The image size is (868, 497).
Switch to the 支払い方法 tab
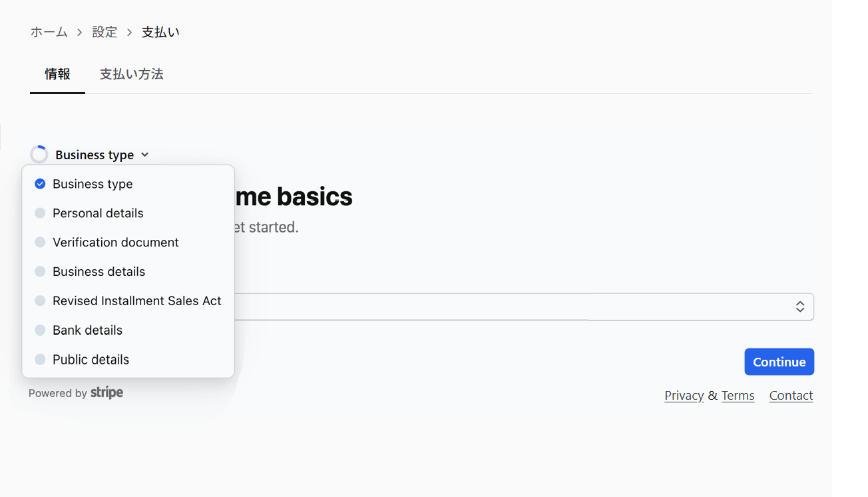click(x=131, y=74)
